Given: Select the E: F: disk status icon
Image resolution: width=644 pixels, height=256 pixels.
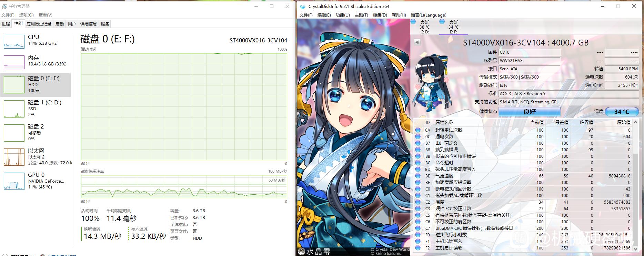Looking at the screenshot, I should 442,22.
